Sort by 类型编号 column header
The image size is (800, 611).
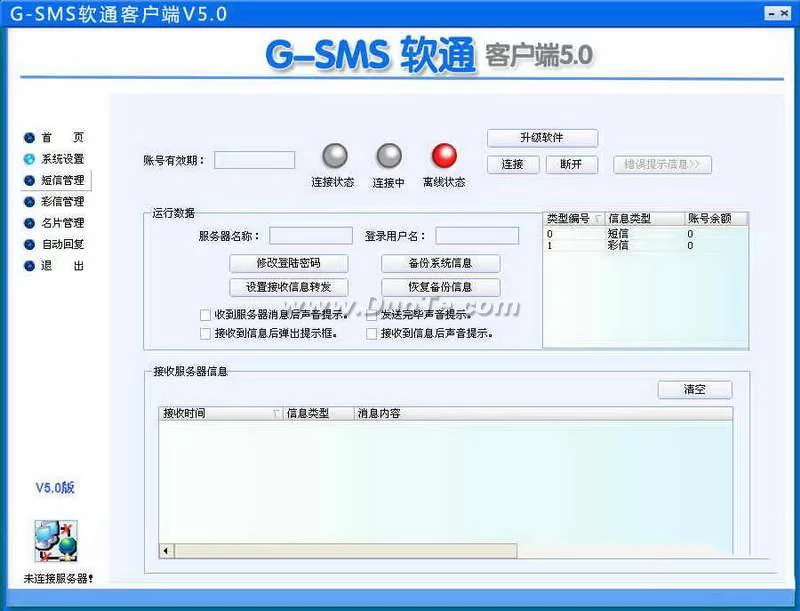click(574, 219)
